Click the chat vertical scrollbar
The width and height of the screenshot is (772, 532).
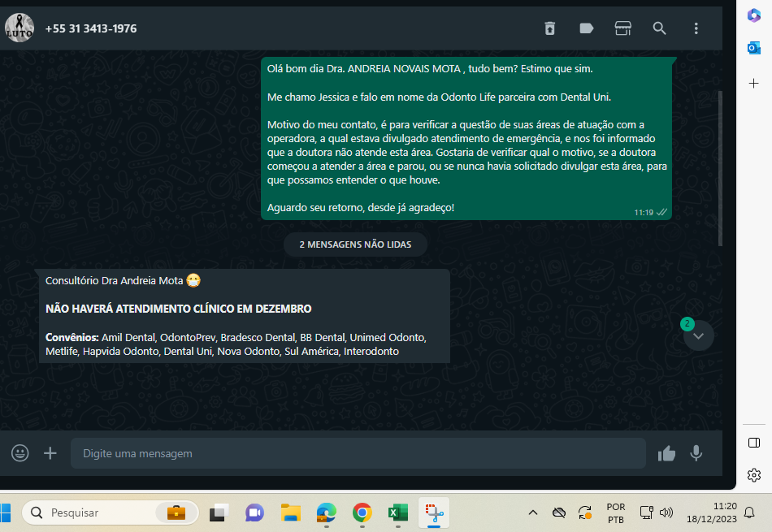(x=720, y=168)
